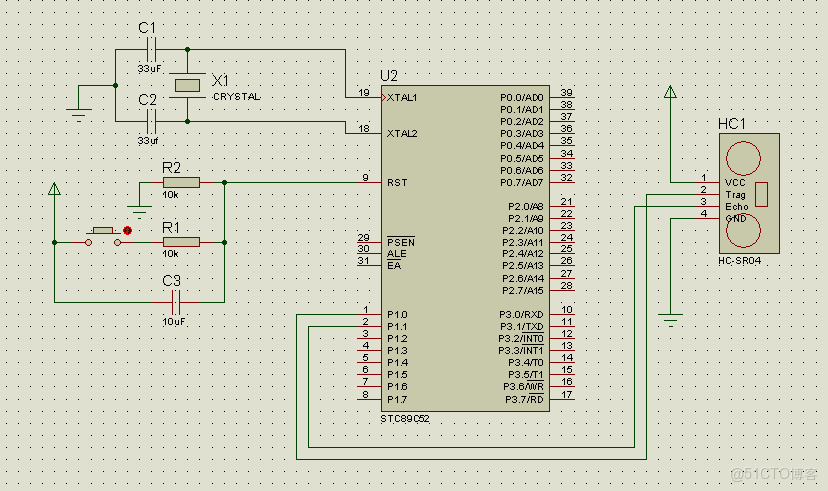Click the Echo pin of HC1
828x491 pixels.
tap(737, 206)
